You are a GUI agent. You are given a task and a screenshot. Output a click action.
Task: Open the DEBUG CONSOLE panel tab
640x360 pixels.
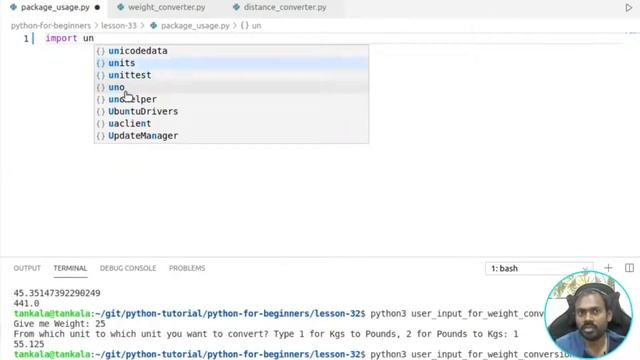point(128,268)
